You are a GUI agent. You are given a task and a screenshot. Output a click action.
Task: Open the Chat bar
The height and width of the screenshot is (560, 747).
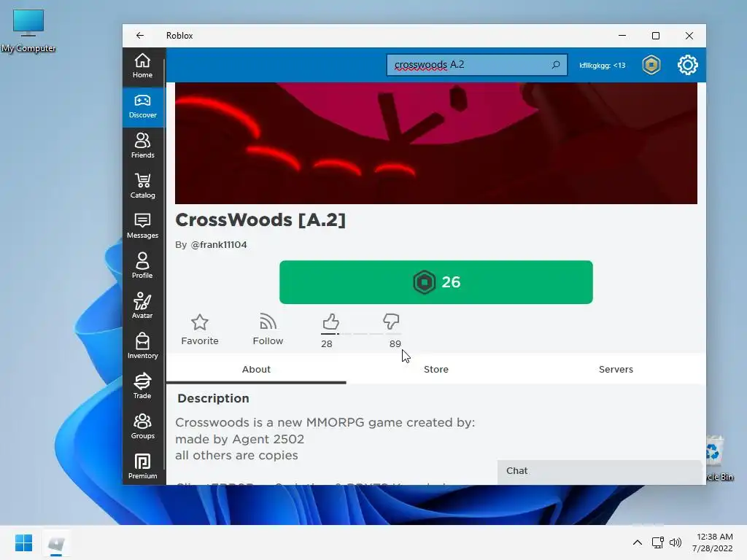click(x=600, y=471)
